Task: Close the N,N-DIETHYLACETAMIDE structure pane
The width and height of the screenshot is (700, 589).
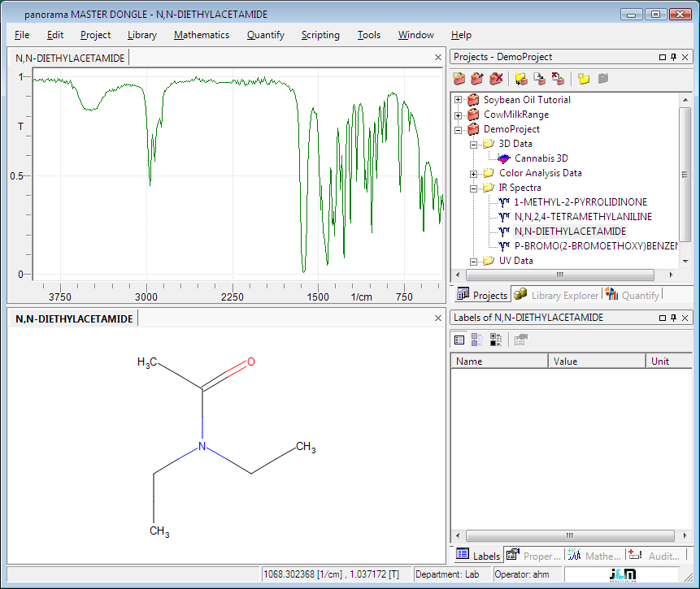Action: coord(439,318)
